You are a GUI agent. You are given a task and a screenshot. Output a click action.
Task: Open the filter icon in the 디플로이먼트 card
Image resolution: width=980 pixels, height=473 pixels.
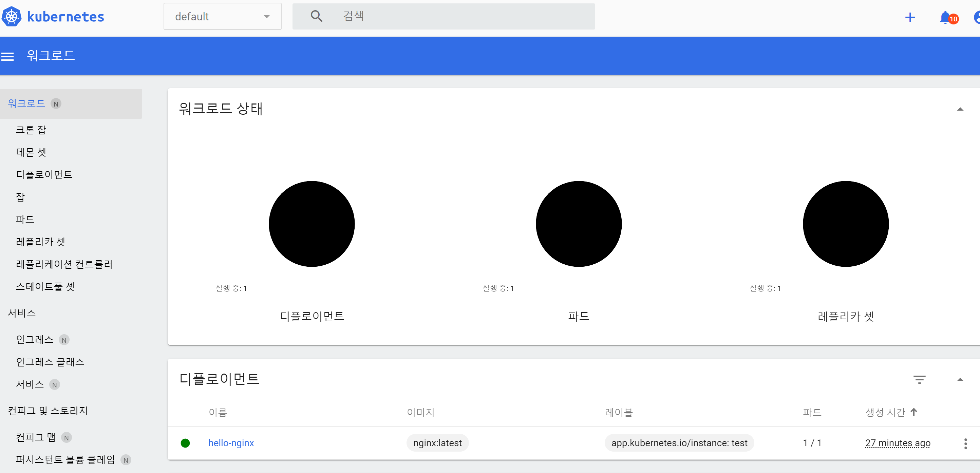coord(919,379)
